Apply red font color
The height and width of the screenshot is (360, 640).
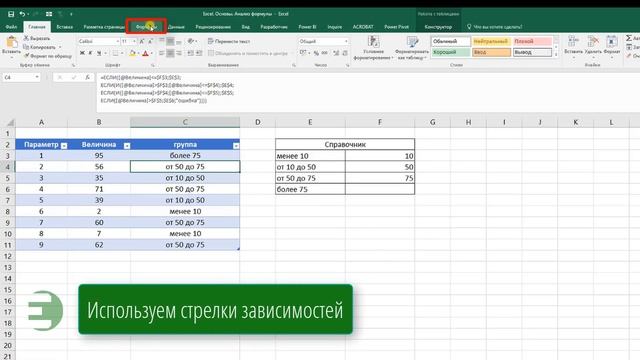(x=145, y=53)
